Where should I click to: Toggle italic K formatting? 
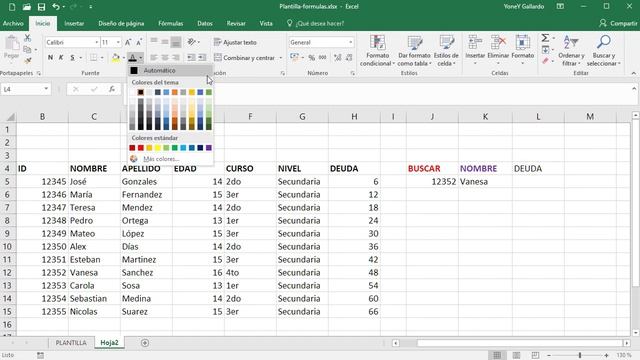coord(61,58)
